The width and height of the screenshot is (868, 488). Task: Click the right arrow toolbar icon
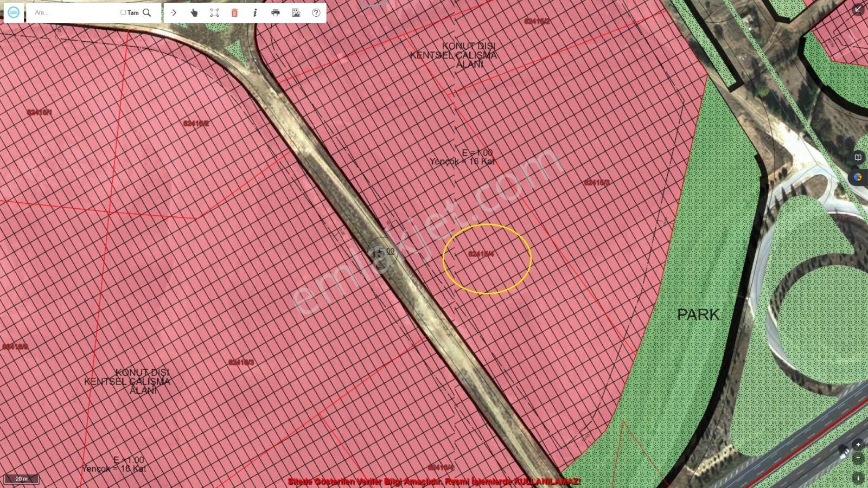174,12
